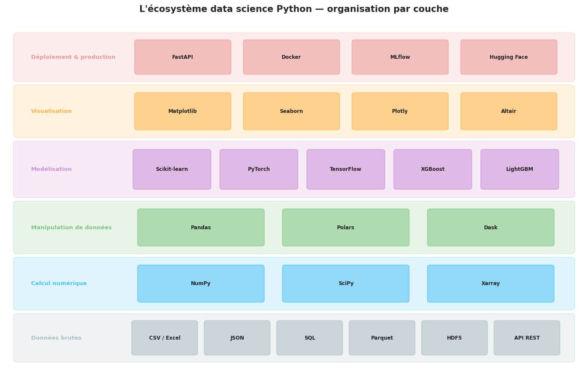This screenshot has height=375, width=588.
Task: Click the Pandas box
Action: click(201, 228)
